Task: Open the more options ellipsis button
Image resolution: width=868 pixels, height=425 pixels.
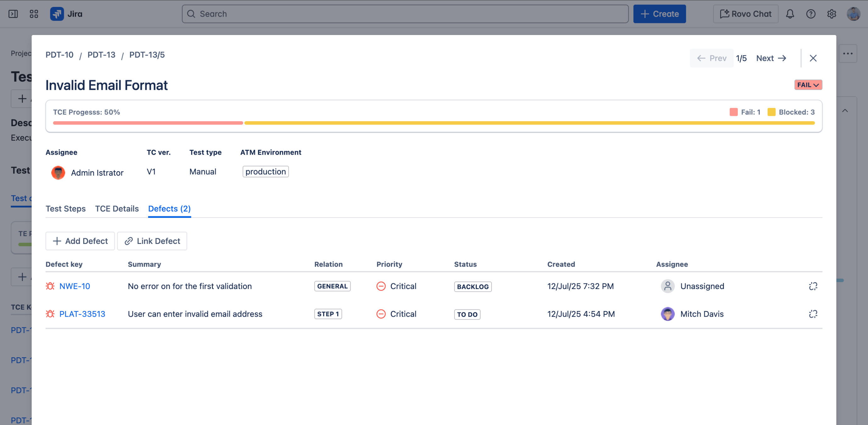Action: [848, 53]
